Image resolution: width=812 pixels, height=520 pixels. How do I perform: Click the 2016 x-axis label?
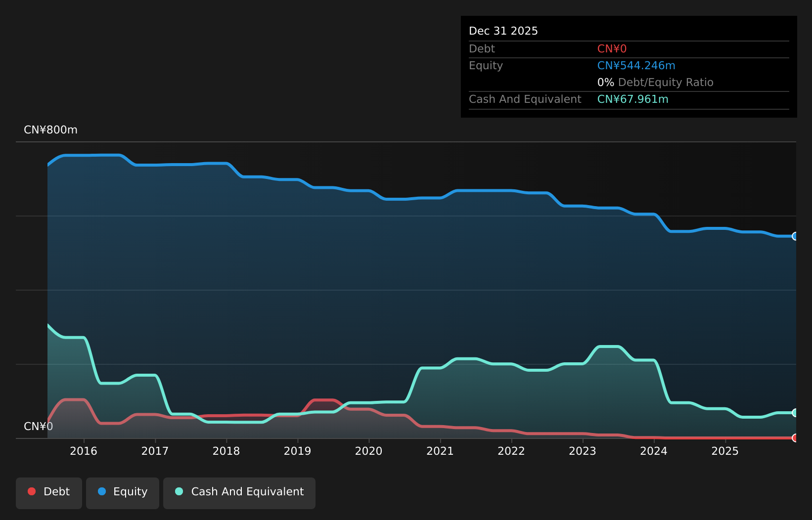[x=84, y=451]
